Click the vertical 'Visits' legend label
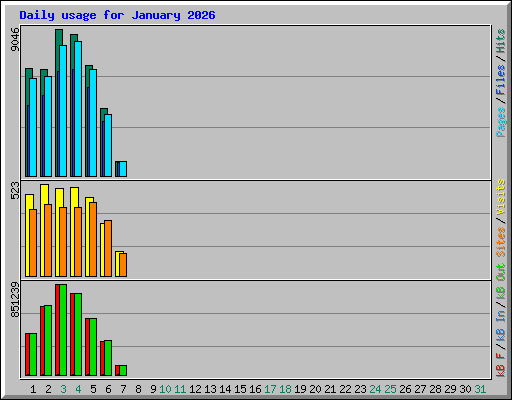The image size is (512, 400). point(501,197)
